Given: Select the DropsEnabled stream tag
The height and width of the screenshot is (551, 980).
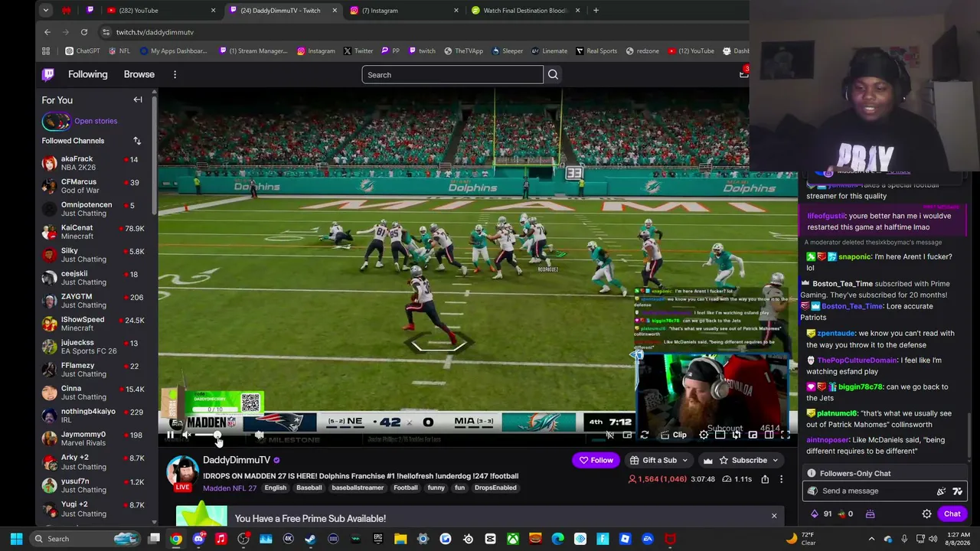Looking at the screenshot, I should click(495, 487).
